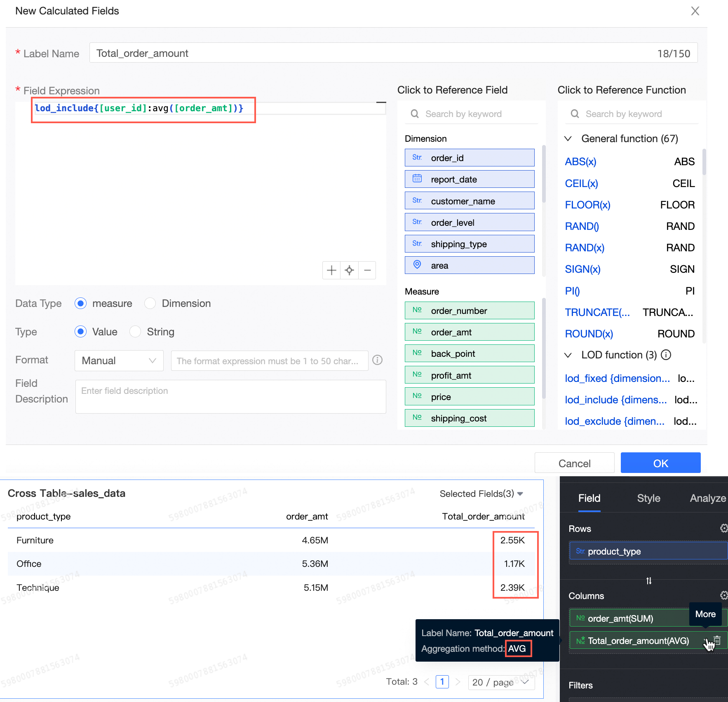Click the format expression info icon
Image resolution: width=728 pixels, height=702 pixels.
coord(377,360)
